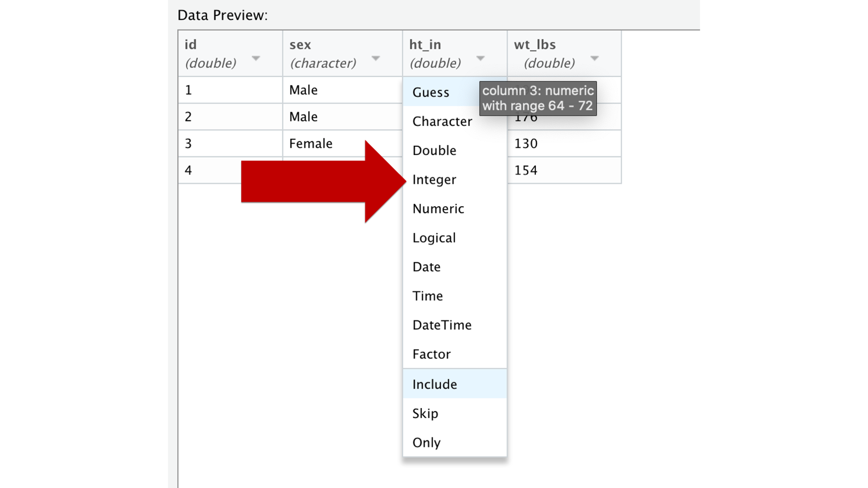
Task: Click the id cell with value 1
Action: coord(230,90)
